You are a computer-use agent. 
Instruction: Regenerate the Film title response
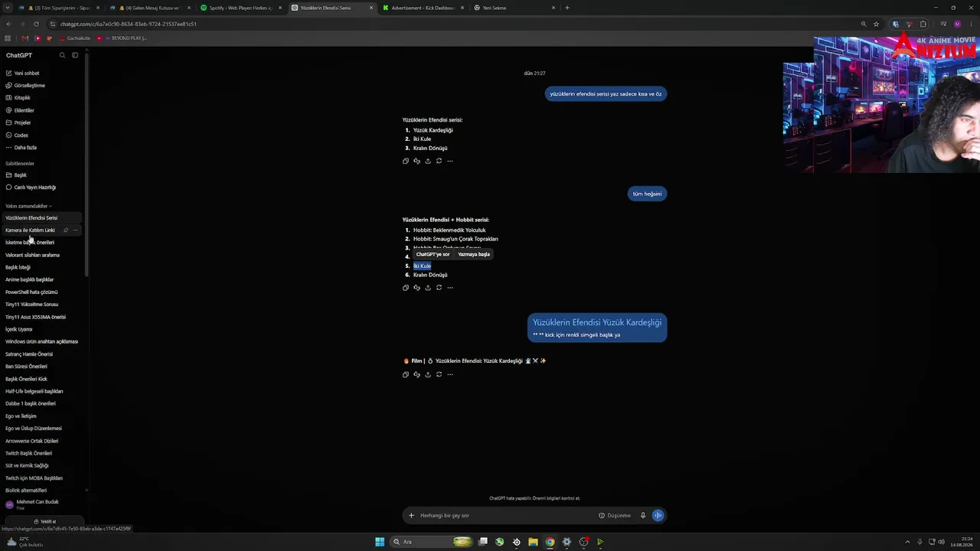[439, 374]
